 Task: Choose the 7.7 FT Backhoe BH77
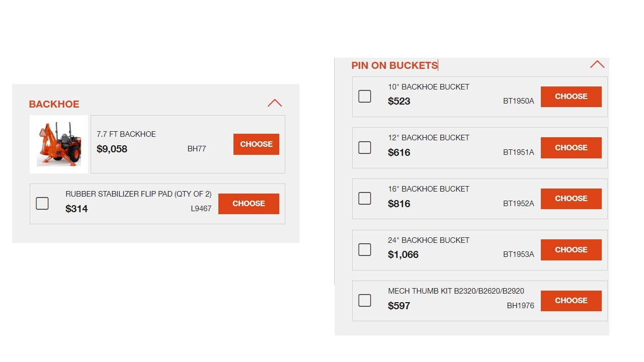point(256,144)
